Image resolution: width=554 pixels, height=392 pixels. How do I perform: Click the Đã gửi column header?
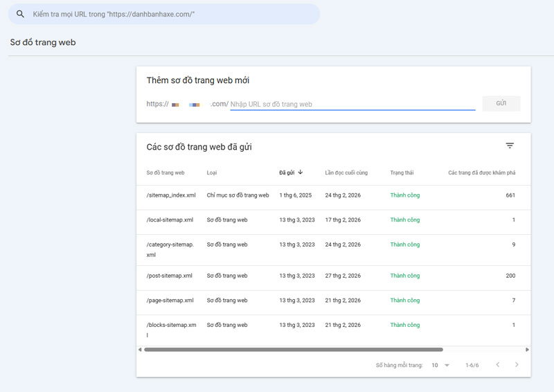(287, 173)
